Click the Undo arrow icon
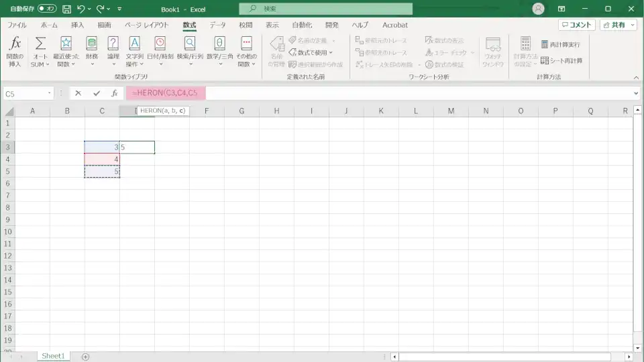Viewport: 644px width, 362px height. [80, 9]
